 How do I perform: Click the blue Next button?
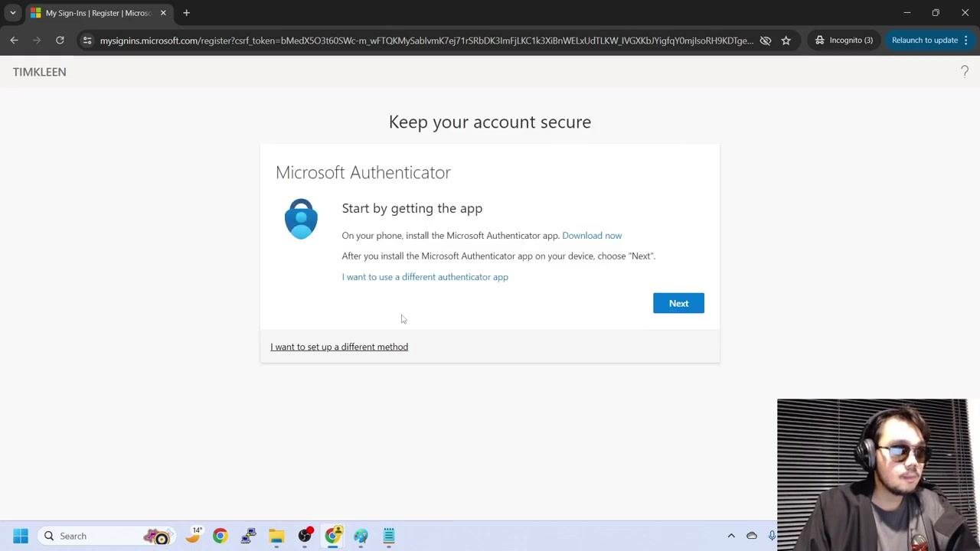tap(678, 303)
